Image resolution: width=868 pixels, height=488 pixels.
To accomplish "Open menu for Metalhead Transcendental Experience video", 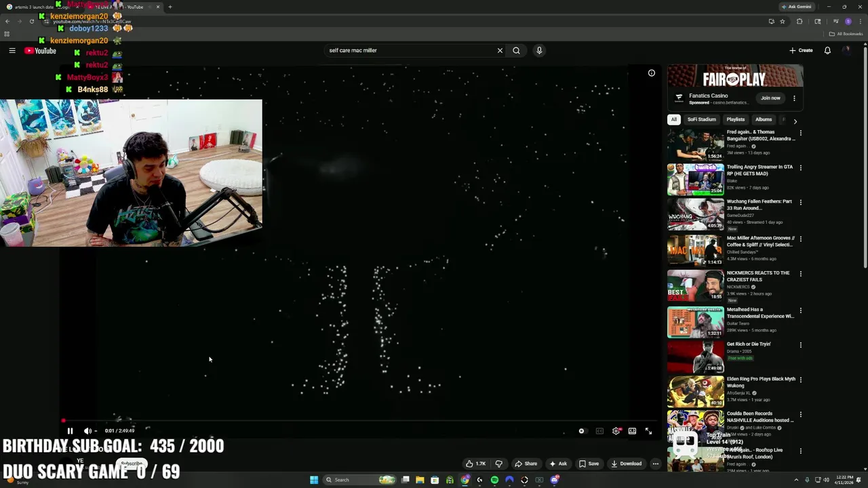I will tap(800, 310).
